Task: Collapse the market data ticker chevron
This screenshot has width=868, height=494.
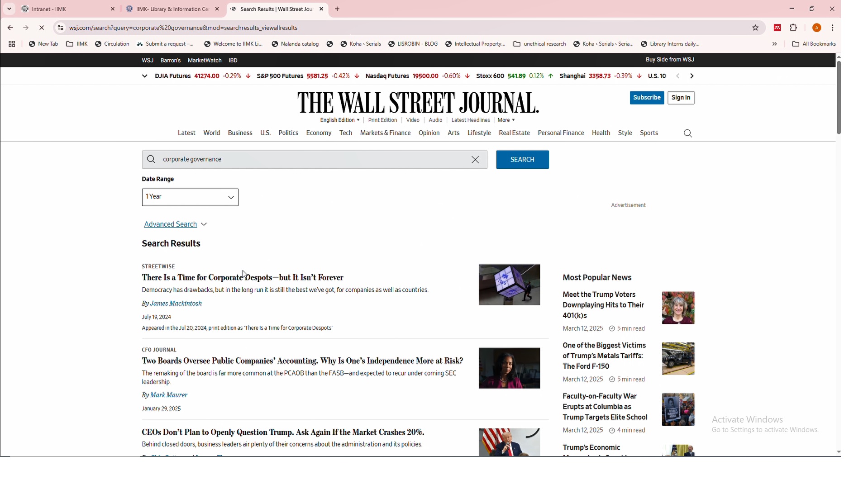Action: tap(145, 76)
